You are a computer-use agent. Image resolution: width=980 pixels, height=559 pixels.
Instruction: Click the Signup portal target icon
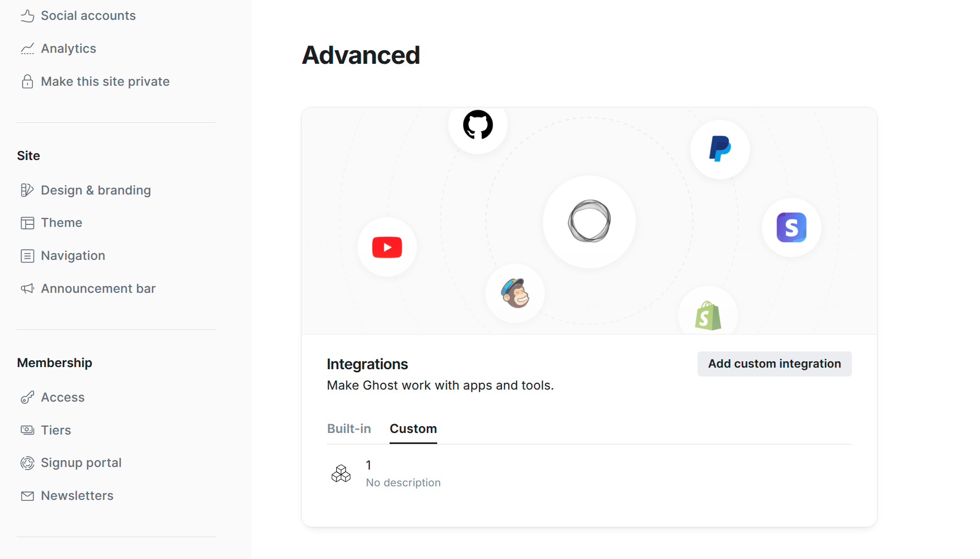(28, 463)
